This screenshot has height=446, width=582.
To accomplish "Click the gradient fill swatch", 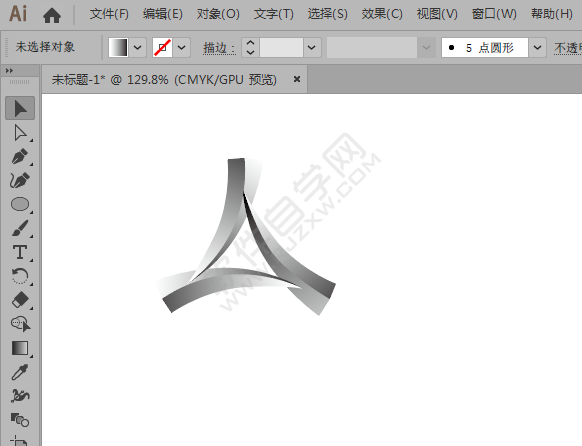I will click(118, 47).
